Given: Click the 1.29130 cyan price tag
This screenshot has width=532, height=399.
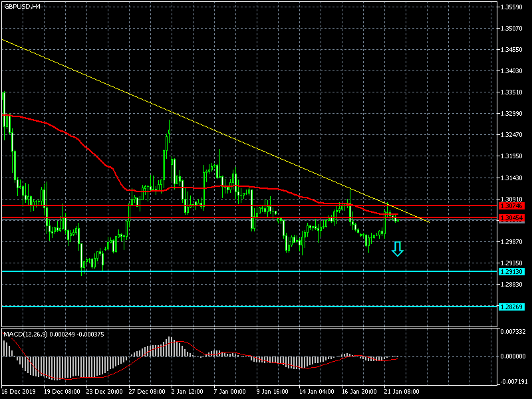Looking at the screenshot, I should pos(511,271).
